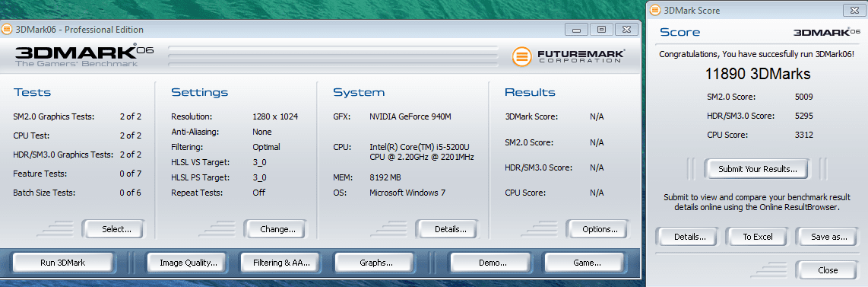Screen dimensions: 868x287
Task: Click the 11890 3DMarks score text
Action: [757, 74]
